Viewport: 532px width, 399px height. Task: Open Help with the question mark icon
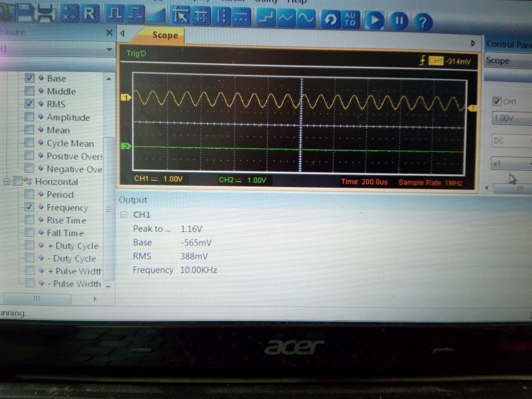423,23
